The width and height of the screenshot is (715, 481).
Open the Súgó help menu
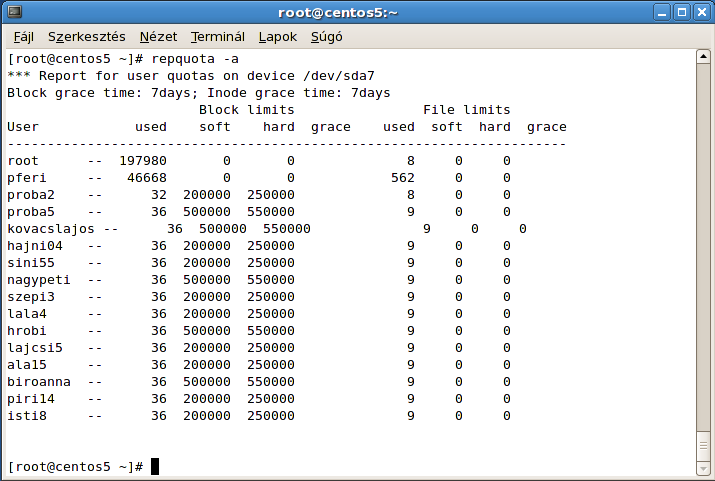tap(327, 37)
